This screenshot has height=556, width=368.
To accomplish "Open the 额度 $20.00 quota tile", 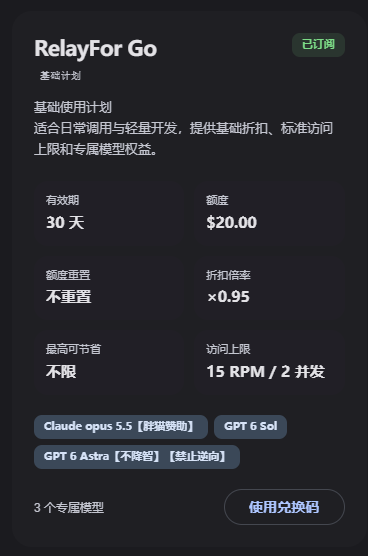I will pos(270,213).
